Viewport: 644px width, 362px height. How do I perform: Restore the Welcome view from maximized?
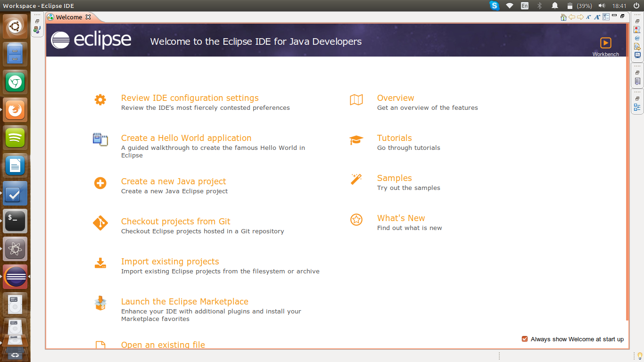click(622, 16)
